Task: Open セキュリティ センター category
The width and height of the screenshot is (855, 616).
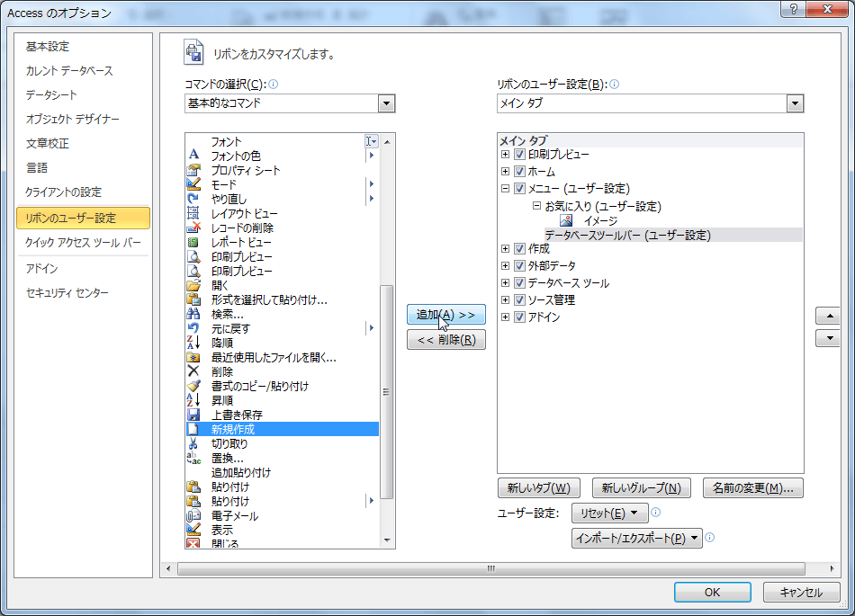Action: (83, 293)
